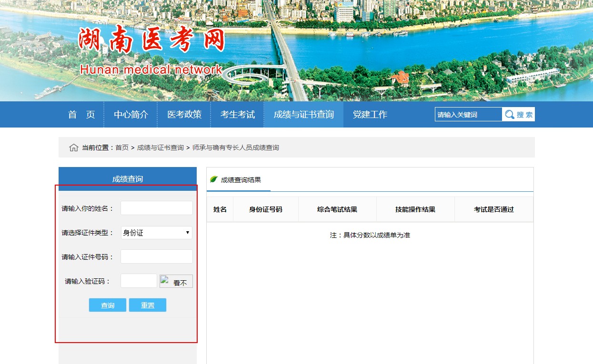593x364 pixels.
Task: Click the broken captcha image
Action: click(x=176, y=281)
